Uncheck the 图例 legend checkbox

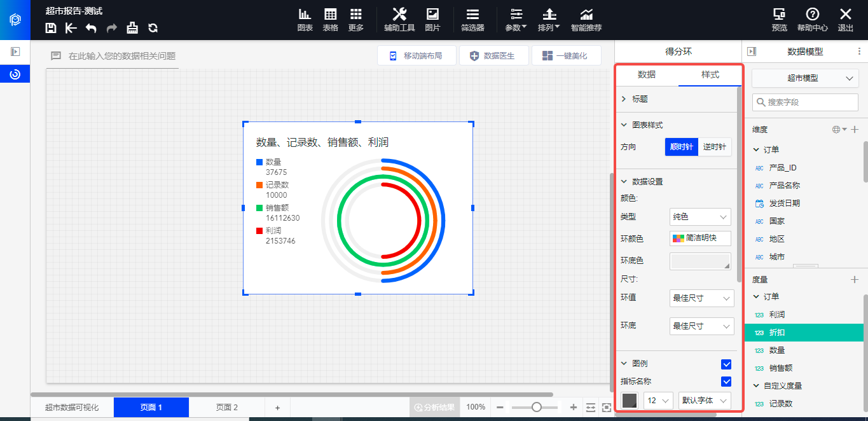726,364
